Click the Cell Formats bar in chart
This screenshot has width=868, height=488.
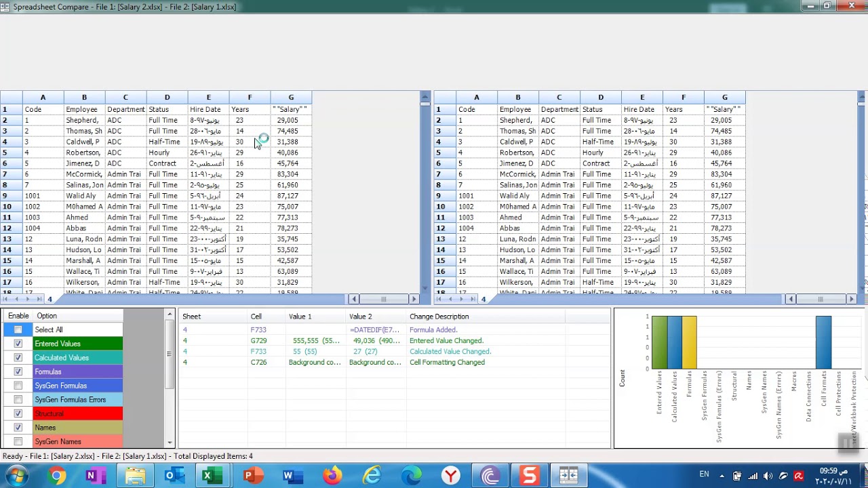point(823,343)
